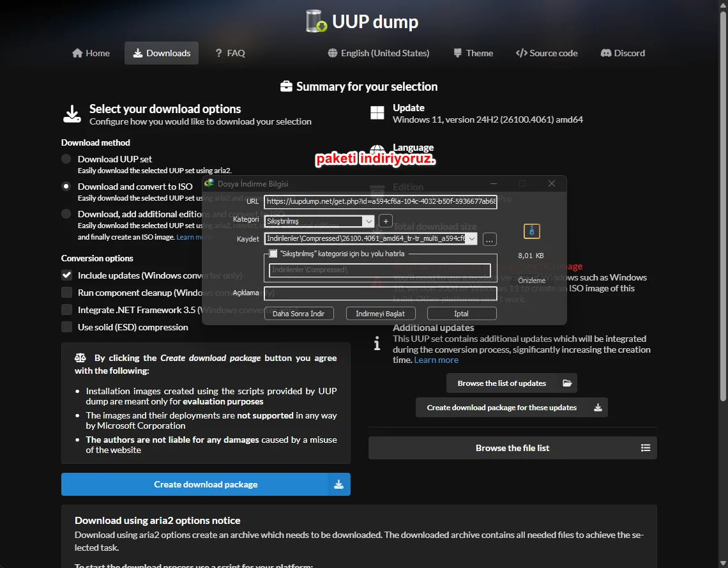Click the Açıklama description field
The width and height of the screenshot is (728, 568).
pyautogui.click(x=380, y=293)
